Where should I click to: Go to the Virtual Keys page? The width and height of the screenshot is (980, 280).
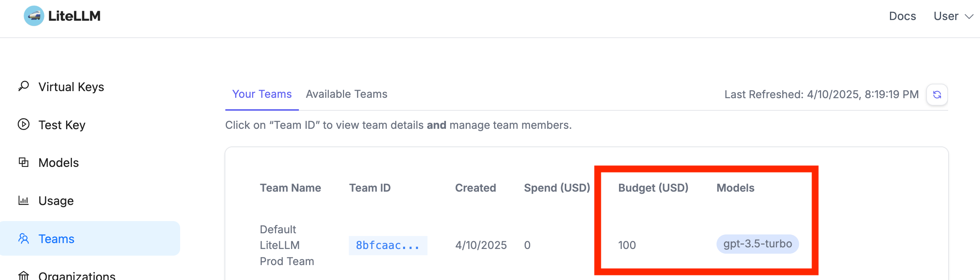71,87
